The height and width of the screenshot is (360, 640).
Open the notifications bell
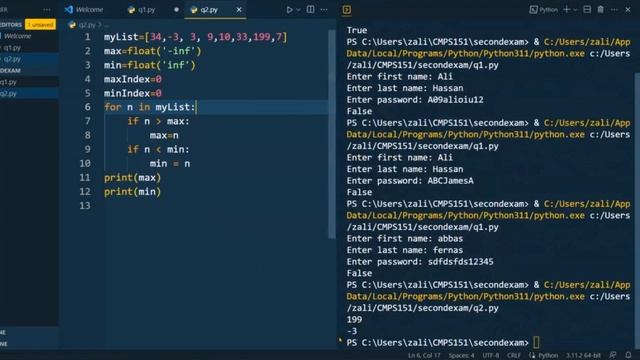pyautogui.click(x=629, y=356)
